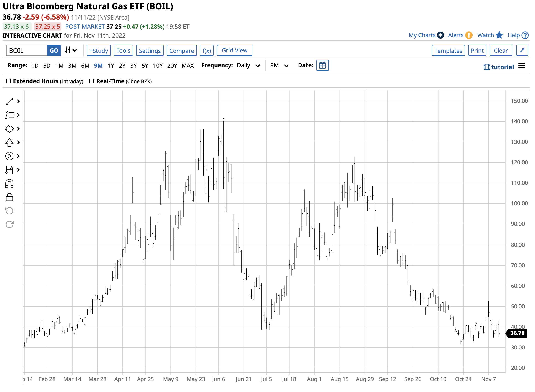Expand the 9M period dropdown

[x=280, y=66]
